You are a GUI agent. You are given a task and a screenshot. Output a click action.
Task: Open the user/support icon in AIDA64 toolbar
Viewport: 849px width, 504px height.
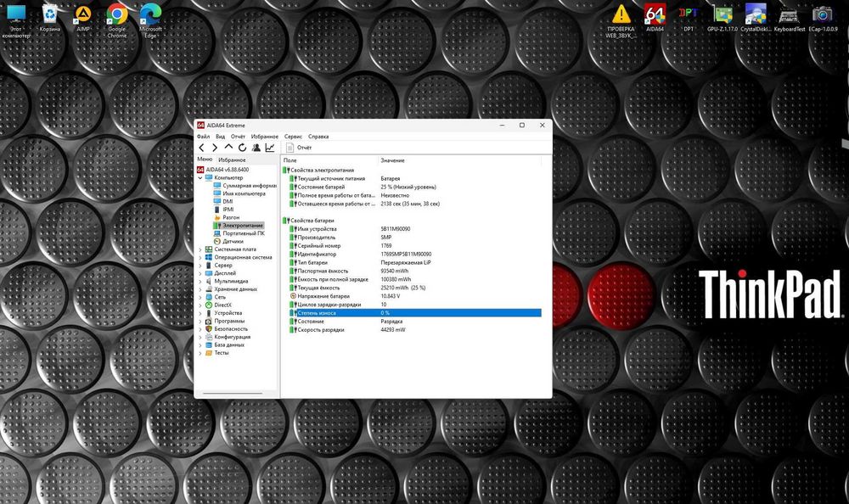tap(256, 148)
